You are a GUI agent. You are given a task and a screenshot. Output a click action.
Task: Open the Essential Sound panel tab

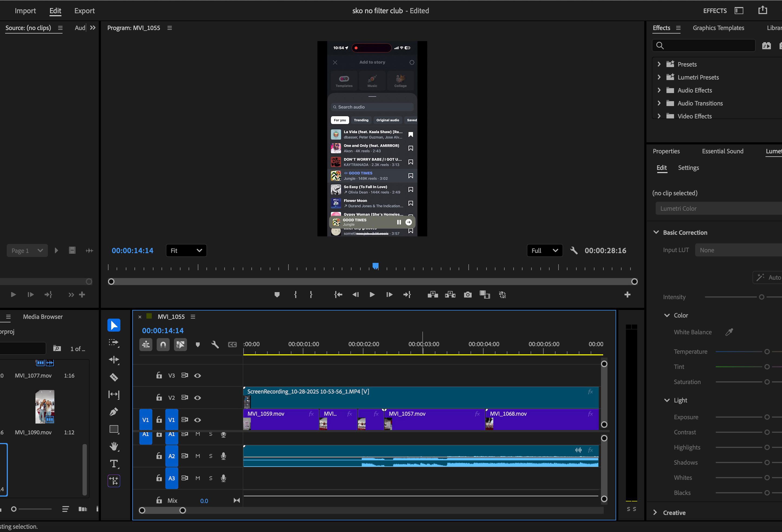pos(722,151)
